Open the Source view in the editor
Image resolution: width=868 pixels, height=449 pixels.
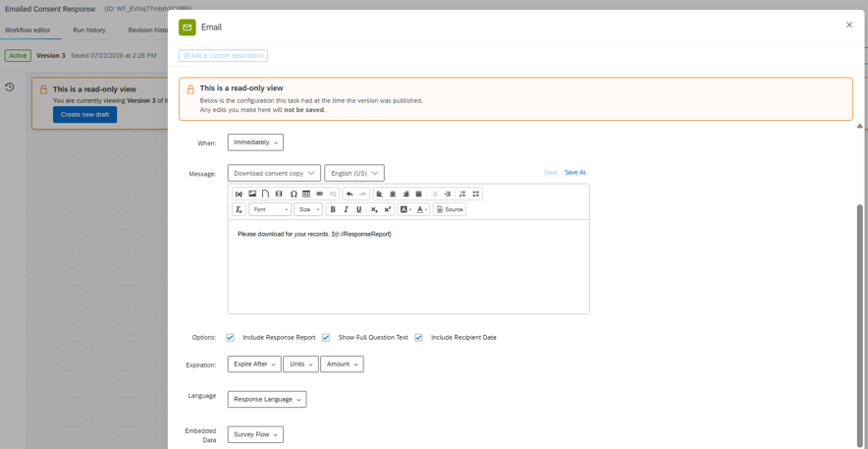(450, 209)
